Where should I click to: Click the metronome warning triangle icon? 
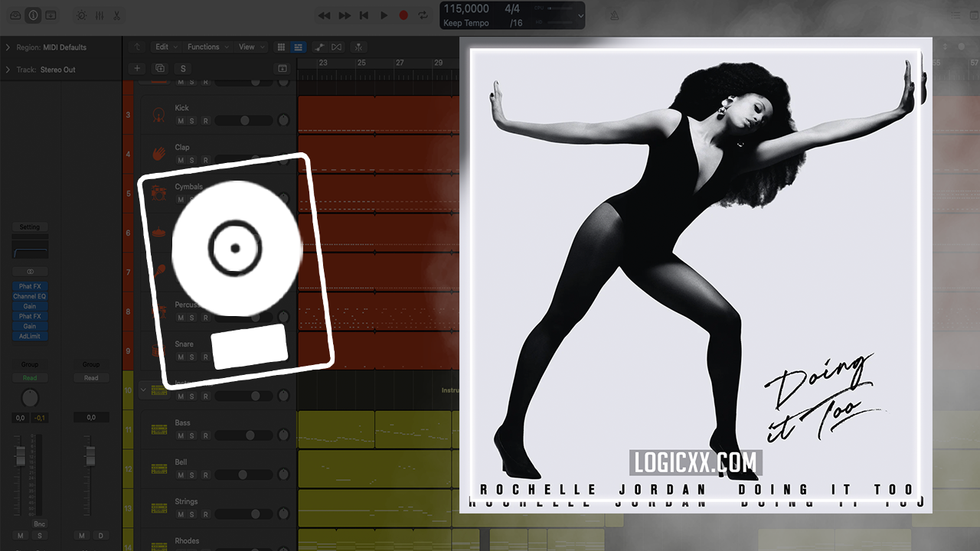(x=614, y=15)
